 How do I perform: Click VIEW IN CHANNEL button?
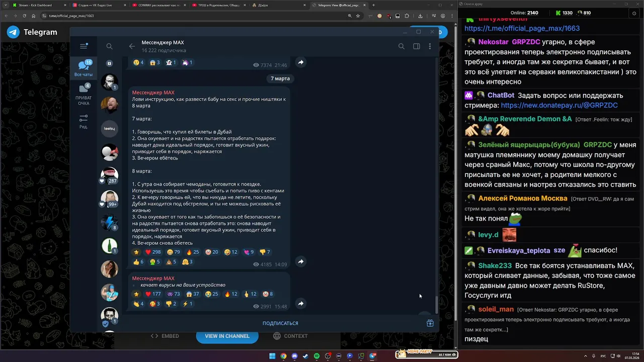[227, 336]
